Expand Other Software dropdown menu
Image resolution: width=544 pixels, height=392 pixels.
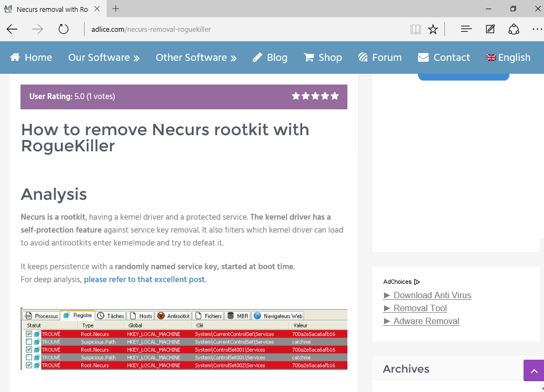pyautogui.click(x=196, y=58)
